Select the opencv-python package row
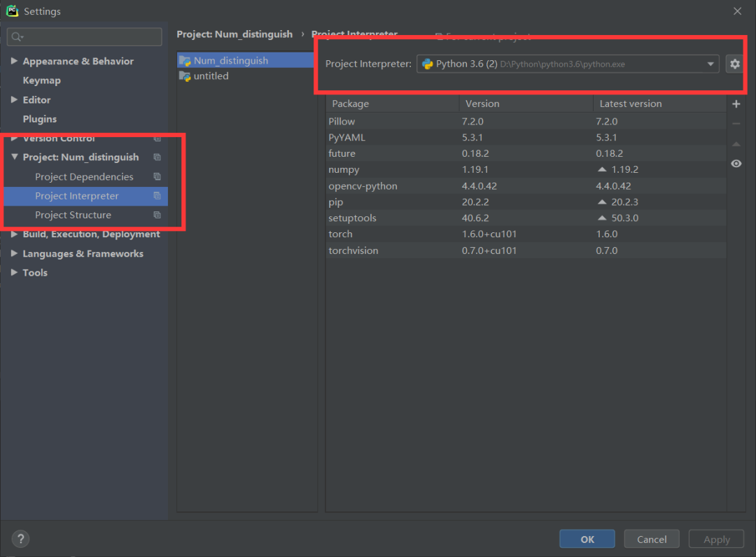756x557 pixels. (526, 186)
